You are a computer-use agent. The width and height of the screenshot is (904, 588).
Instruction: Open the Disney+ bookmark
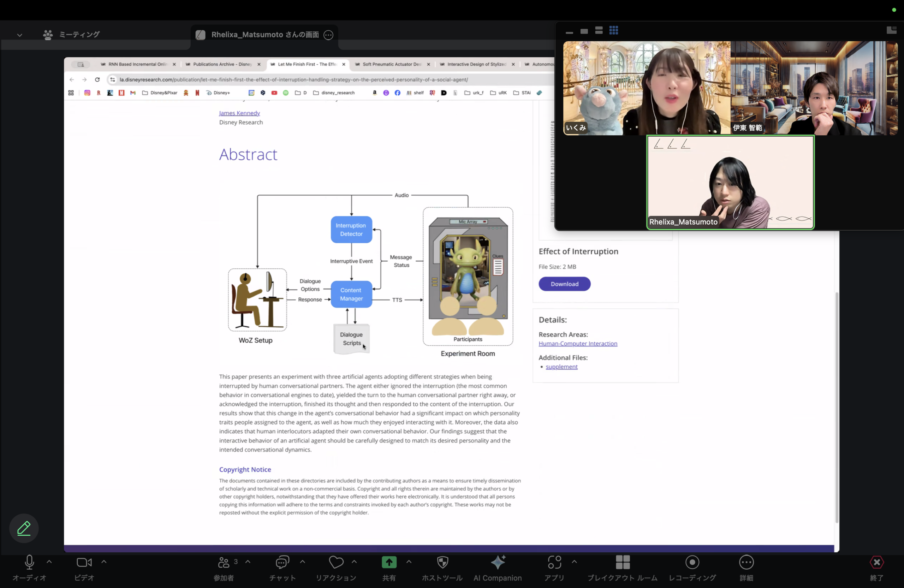[x=218, y=93]
